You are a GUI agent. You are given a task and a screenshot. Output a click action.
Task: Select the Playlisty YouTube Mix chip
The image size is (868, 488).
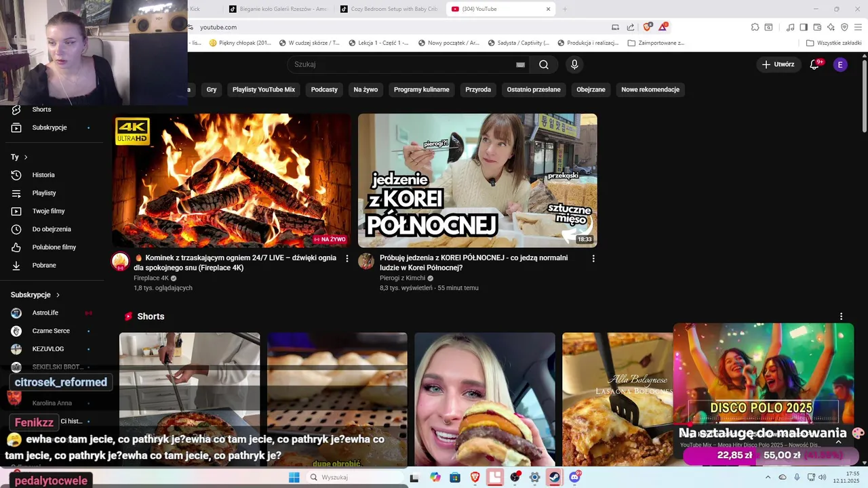click(264, 89)
